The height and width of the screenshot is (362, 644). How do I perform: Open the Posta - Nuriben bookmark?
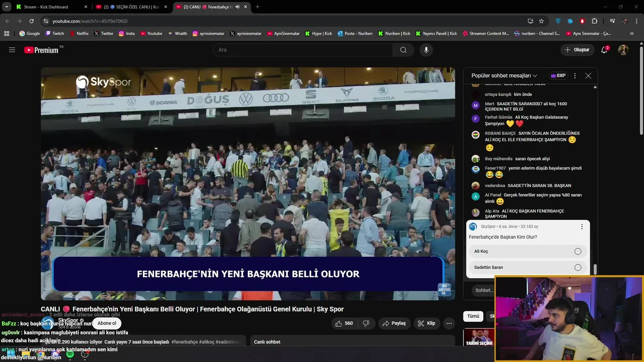(355, 33)
